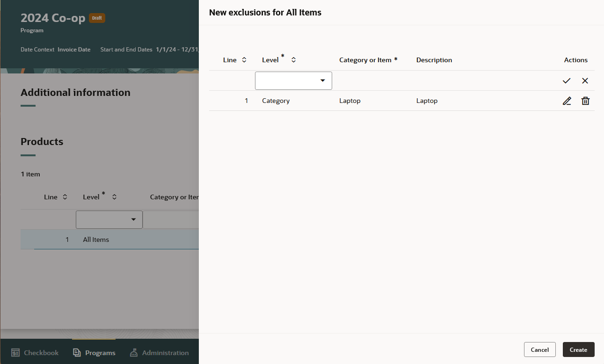Screen dimensions: 604x364
Task: Sort the Products table by Level
Action: pyautogui.click(x=114, y=197)
